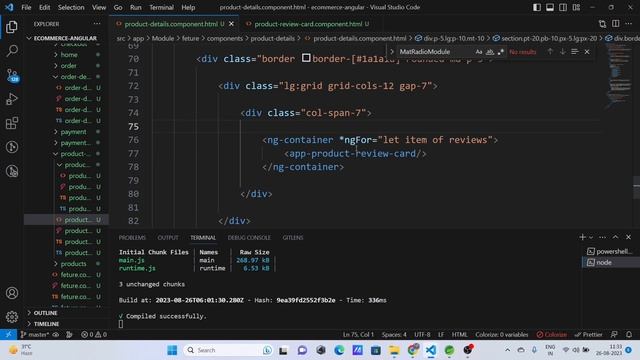Open the Explorer view in activity bar

pyautogui.click(x=12, y=27)
